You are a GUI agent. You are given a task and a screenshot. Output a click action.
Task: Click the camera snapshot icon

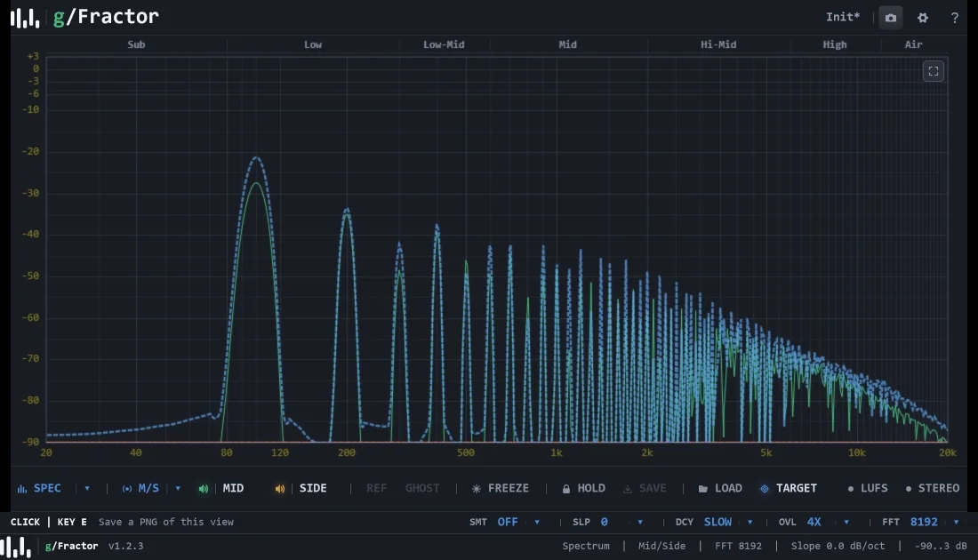891,18
